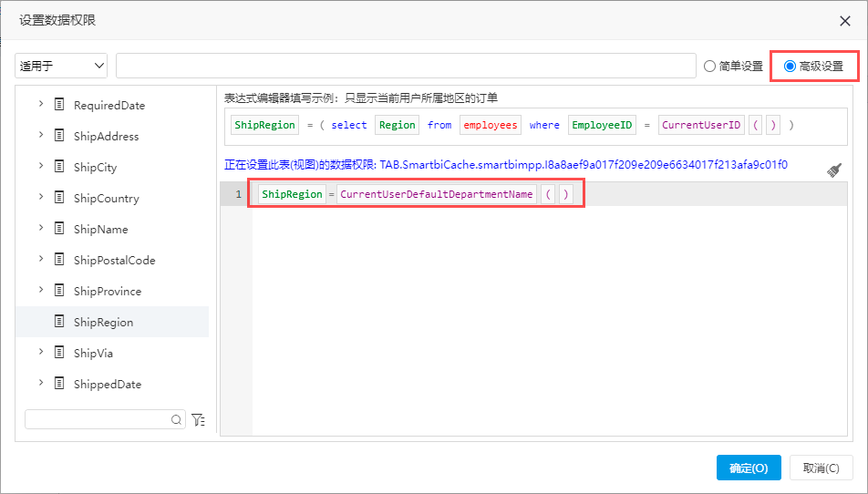Open the 适用于 dropdown
868x494 pixels.
61,66
